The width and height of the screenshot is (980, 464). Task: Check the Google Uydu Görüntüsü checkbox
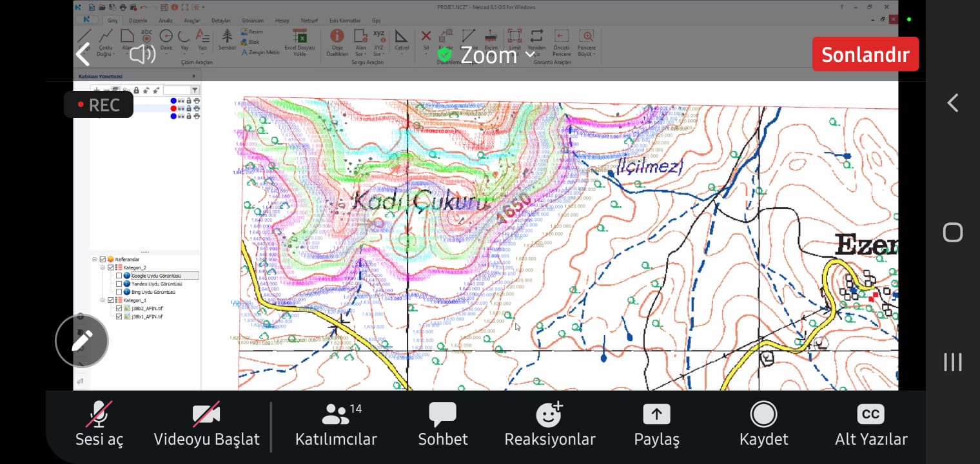click(119, 276)
